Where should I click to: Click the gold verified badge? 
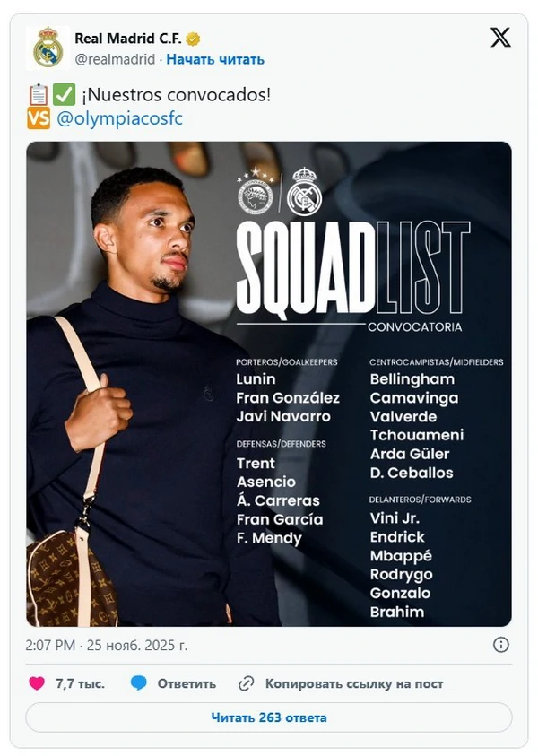[x=193, y=39]
